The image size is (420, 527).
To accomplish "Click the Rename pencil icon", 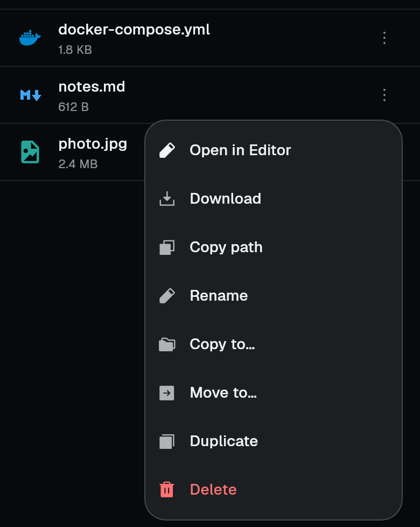I will 167,296.
